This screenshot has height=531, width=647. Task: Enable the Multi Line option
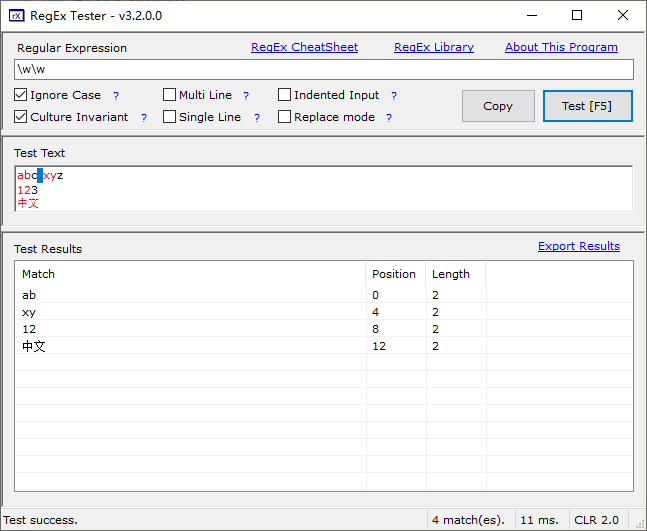[170, 95]
